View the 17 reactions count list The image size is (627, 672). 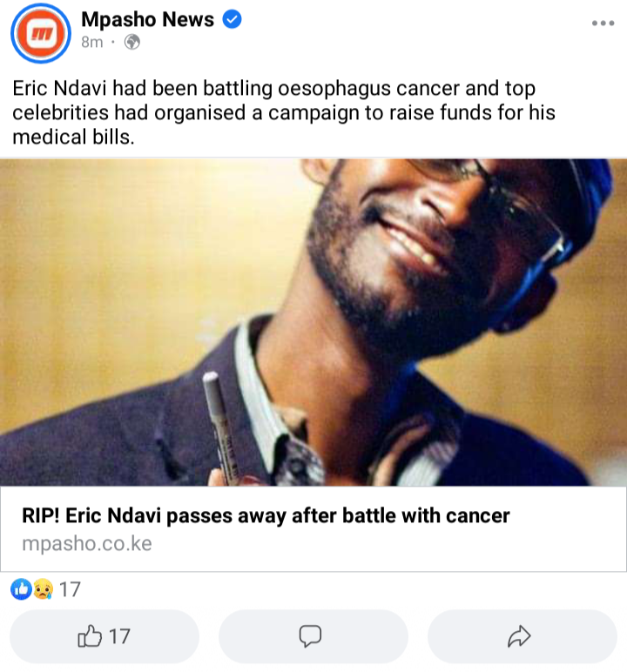point(70,589)
